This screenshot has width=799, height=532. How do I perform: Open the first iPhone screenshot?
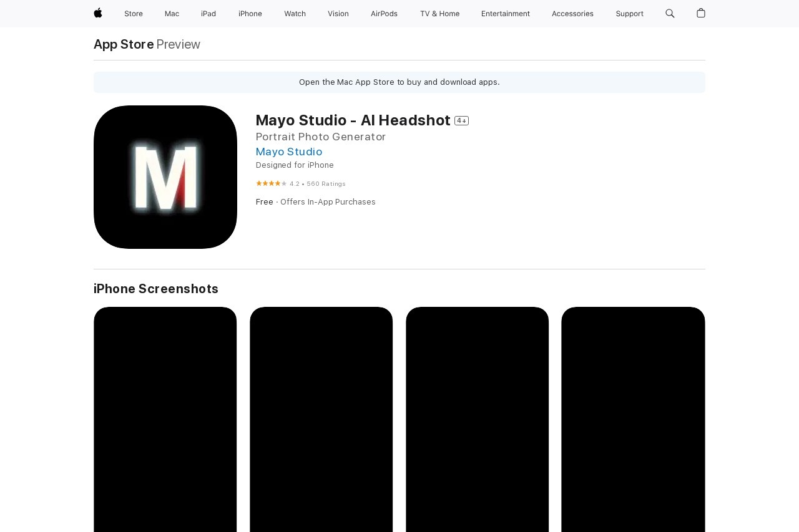pos(165,419)
